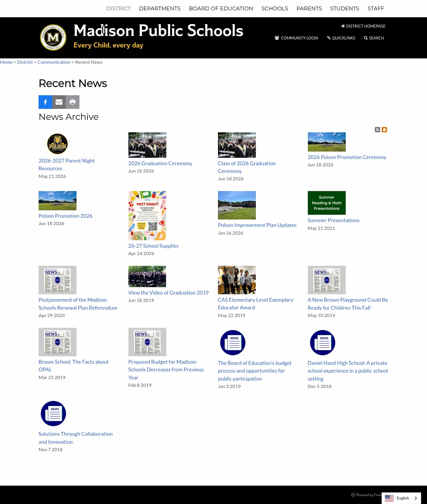Share the page on Facebook
This screenshot has width=427, height=504.
45,102
